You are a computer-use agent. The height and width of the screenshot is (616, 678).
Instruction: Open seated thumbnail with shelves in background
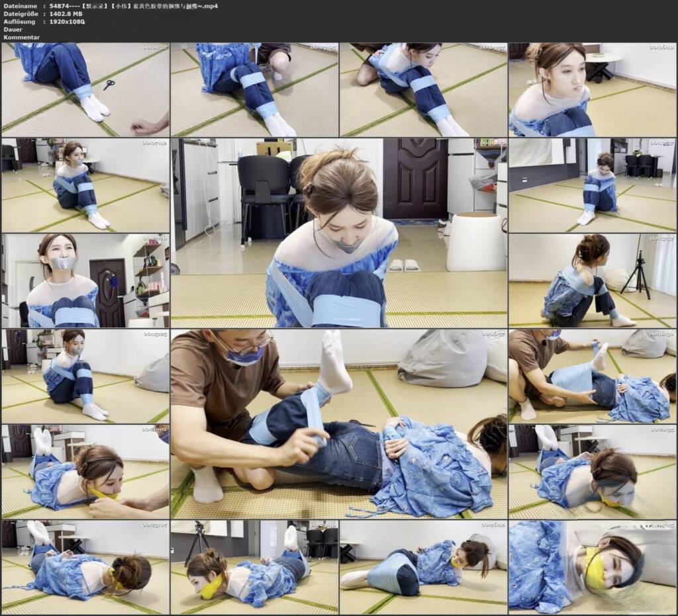coord(85,185)
